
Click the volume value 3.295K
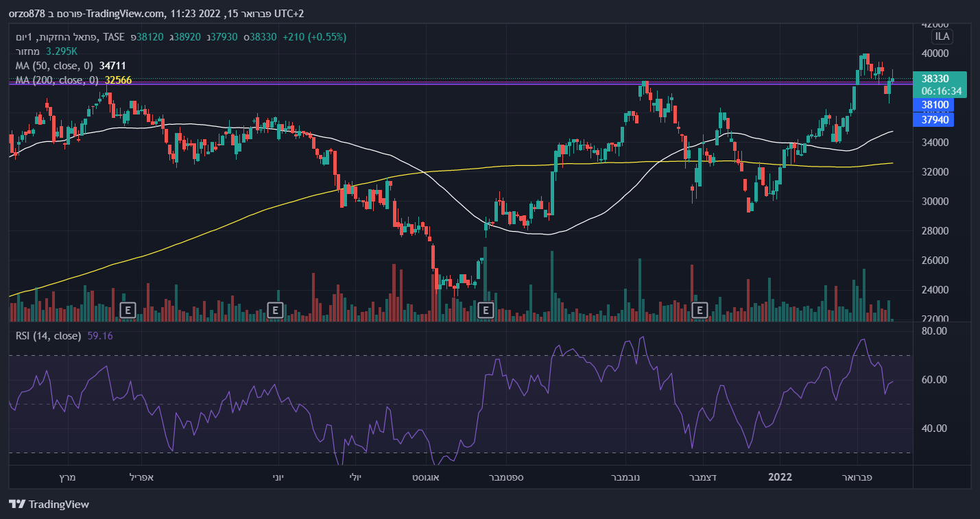(62, 51)
